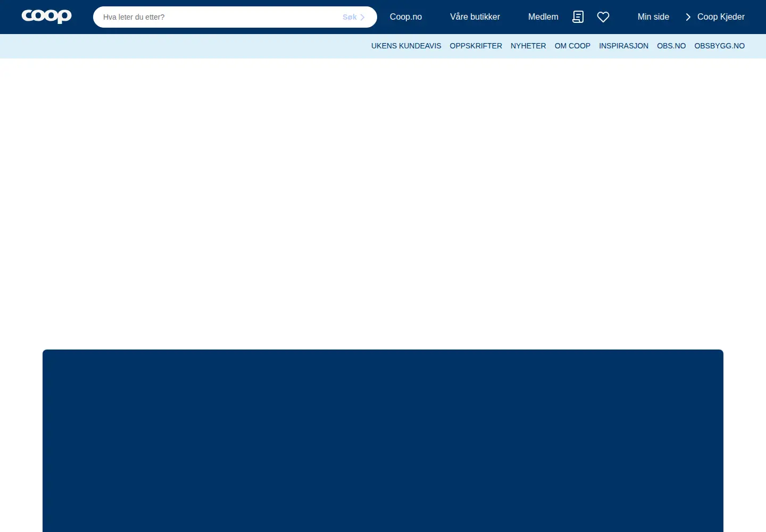Image resolution: width=766 pixels, height=532 pixels.
Task: Open Medlem menu item
Action: pos(543,17)
